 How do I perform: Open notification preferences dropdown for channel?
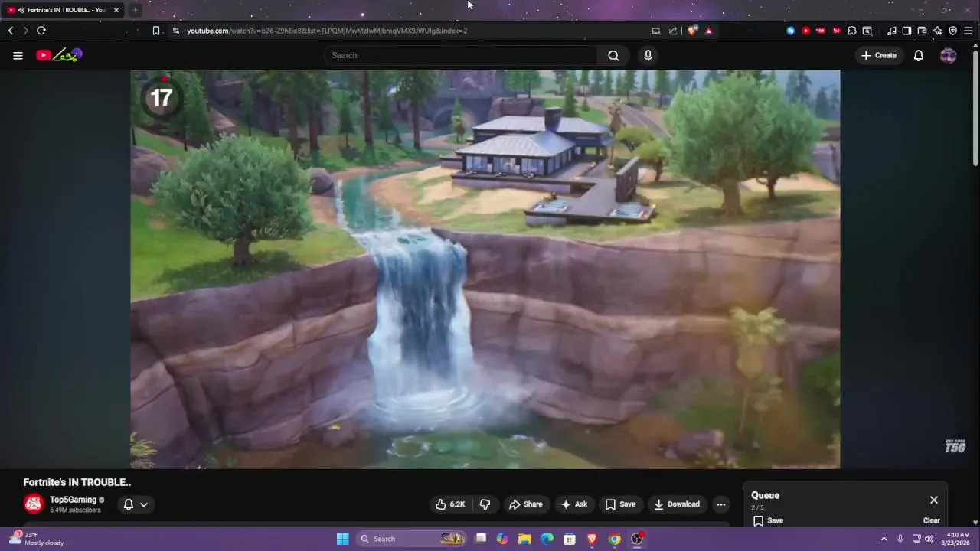tap(136, 504)
